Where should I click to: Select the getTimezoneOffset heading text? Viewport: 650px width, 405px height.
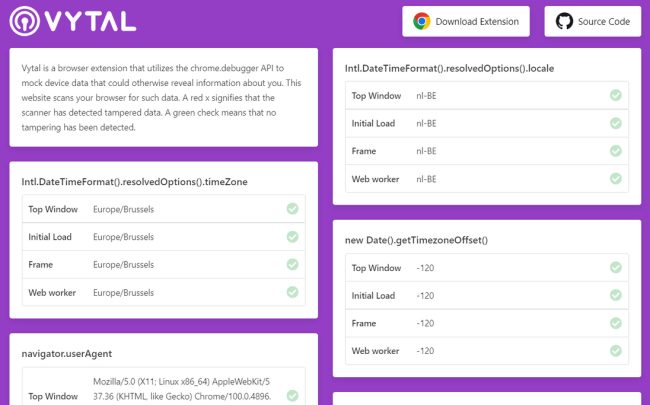416,240
